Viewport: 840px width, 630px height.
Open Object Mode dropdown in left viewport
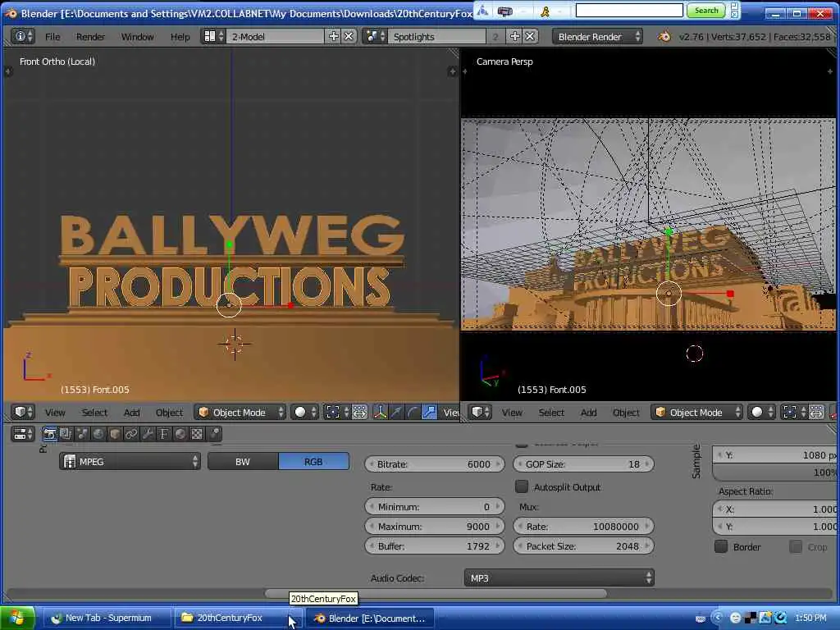point(240,412)
